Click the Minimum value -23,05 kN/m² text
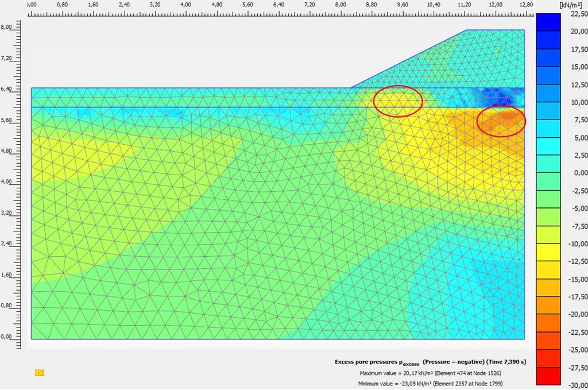Image resolution: width=588 pixels, height=390 pixels. pos(430,384)
